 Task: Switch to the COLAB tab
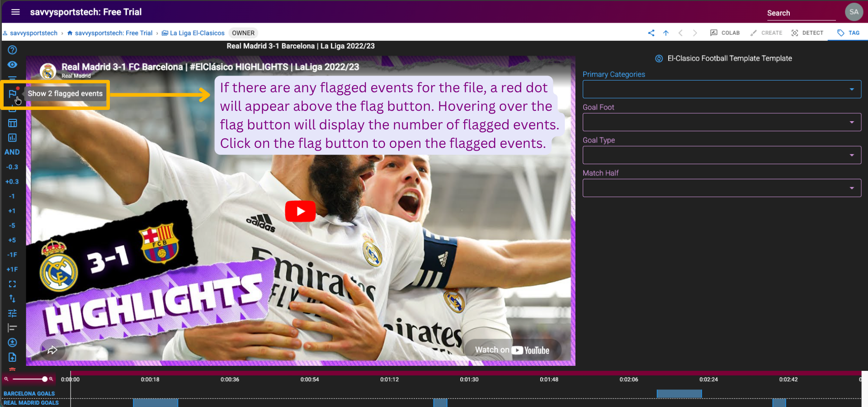tap(725, 33)
